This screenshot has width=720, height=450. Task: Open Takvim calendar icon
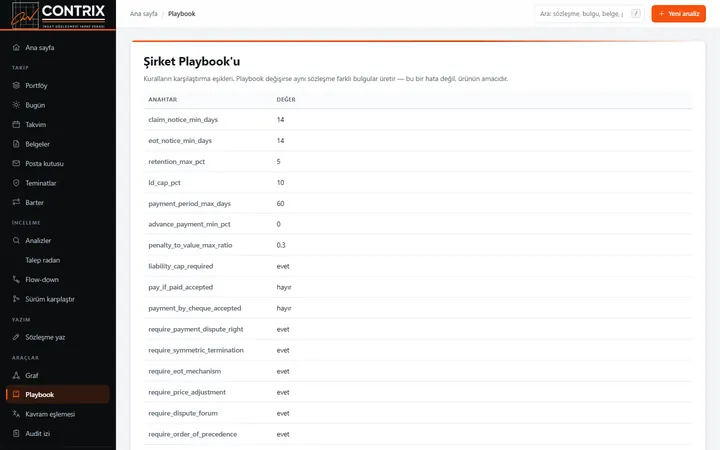16,124
